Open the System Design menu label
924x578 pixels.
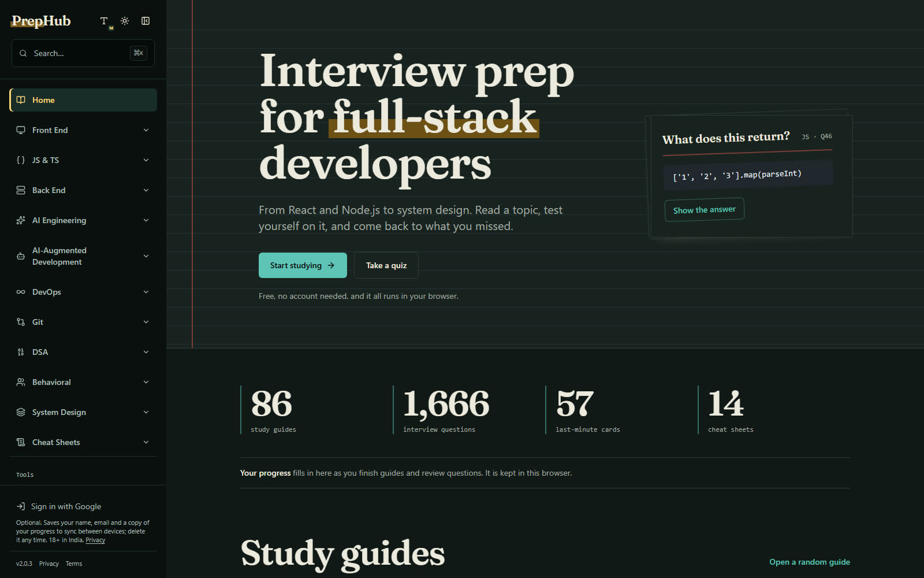point(59,412)
